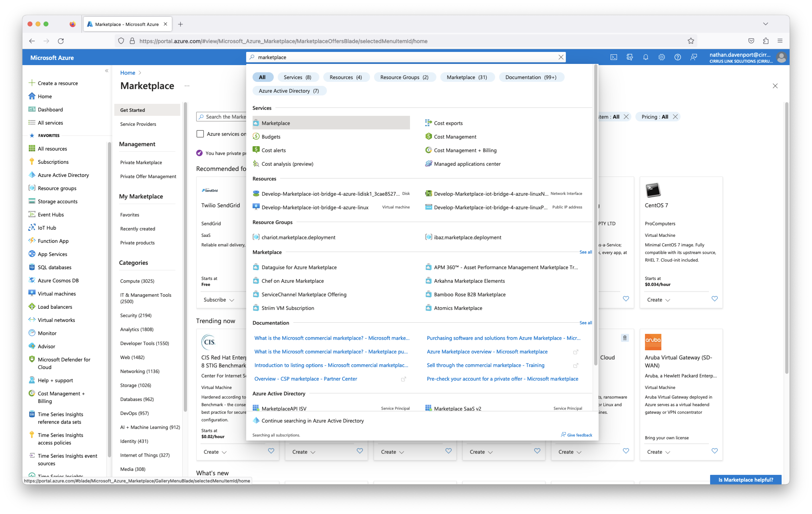Click See all beside Marketplace results
Image resolution: width=812 pixels, height=514 pixels.
tap(585, 252)
